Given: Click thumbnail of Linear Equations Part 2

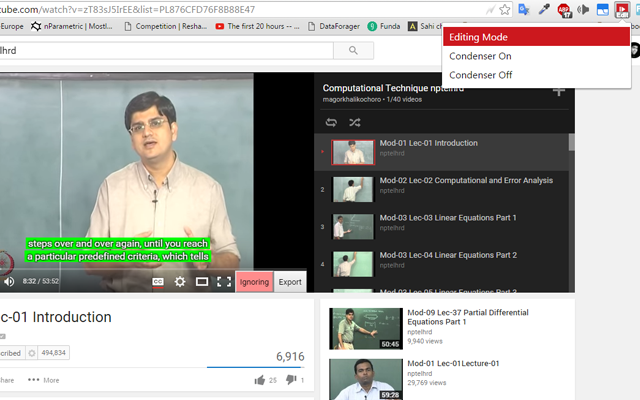Looking at the screenshot, I should 353,264.
